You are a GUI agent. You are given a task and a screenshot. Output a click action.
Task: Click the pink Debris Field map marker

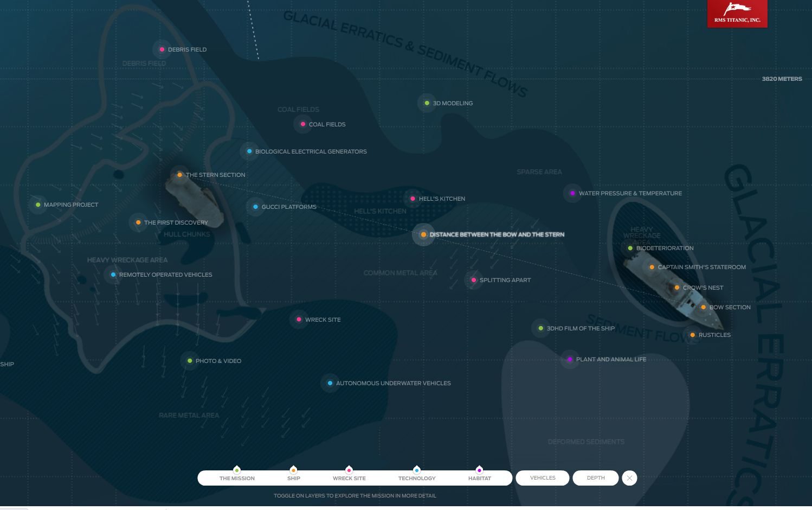point(162,49)
